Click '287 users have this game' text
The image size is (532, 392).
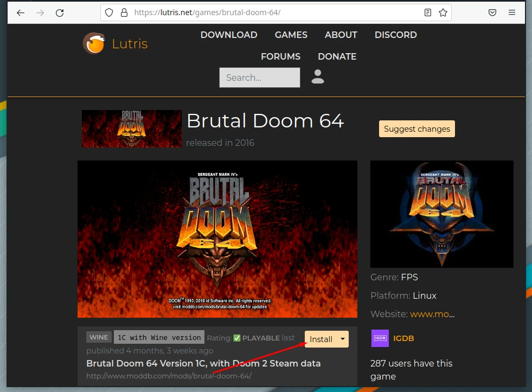pos(411,370)
